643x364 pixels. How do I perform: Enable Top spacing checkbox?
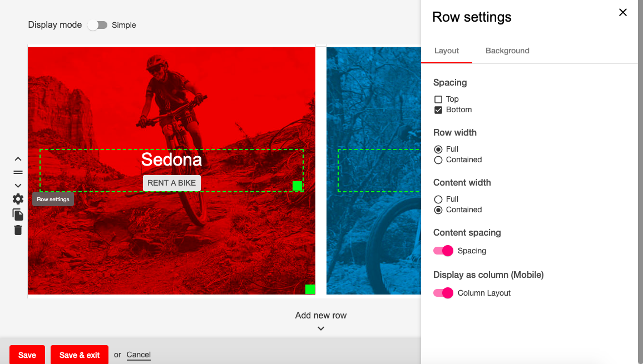(x=438, y=99)
